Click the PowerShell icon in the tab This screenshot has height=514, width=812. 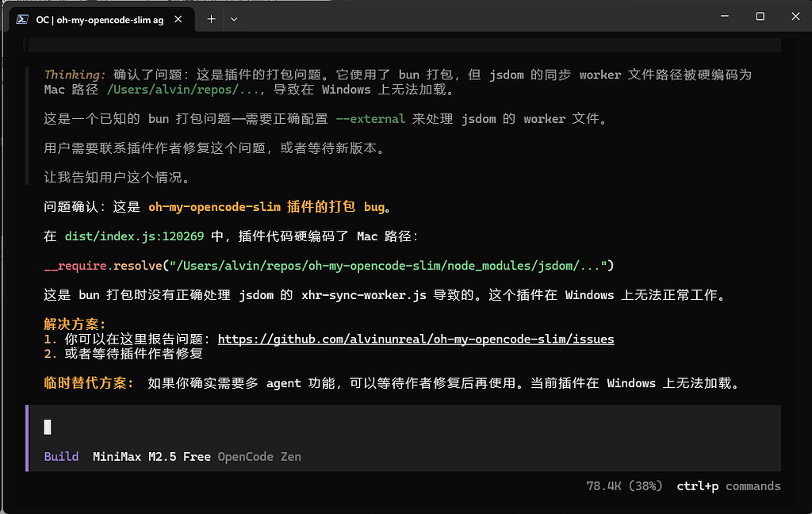[x=22, y=20]
